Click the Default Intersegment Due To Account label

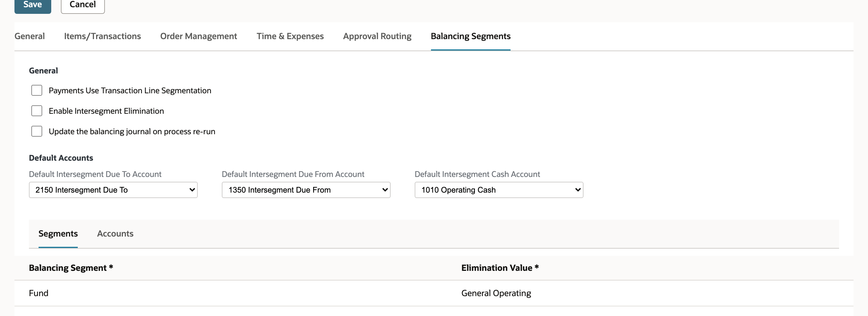click(x=95, y=174)
